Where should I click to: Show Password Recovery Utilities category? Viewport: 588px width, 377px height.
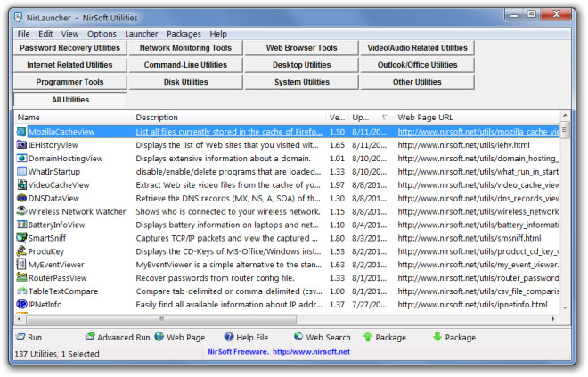click(70, 48)
